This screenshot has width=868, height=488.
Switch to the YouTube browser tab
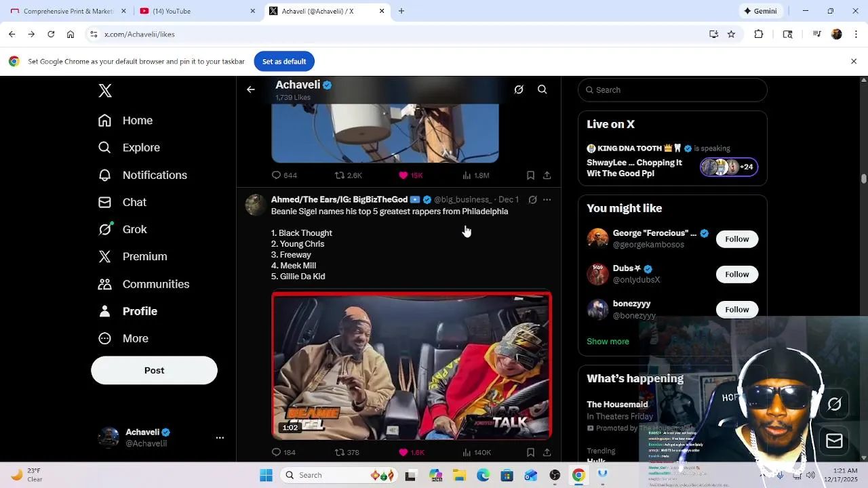197,11
